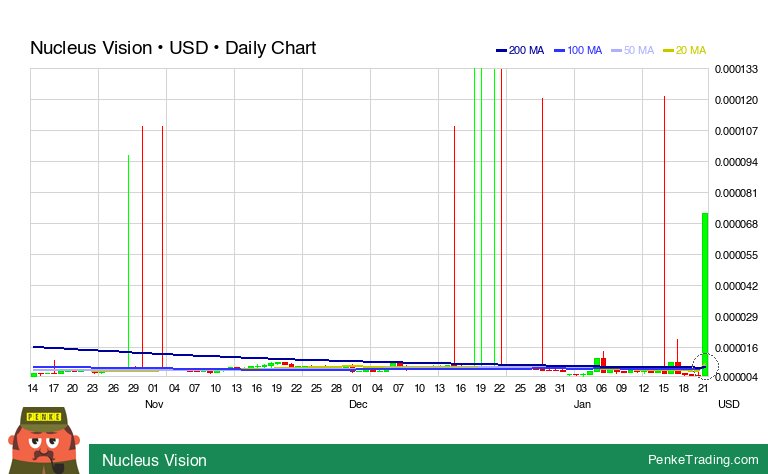This screenshot has height=474, width=768.
Task: Click the Jan month label
Action: click(582, 404)
